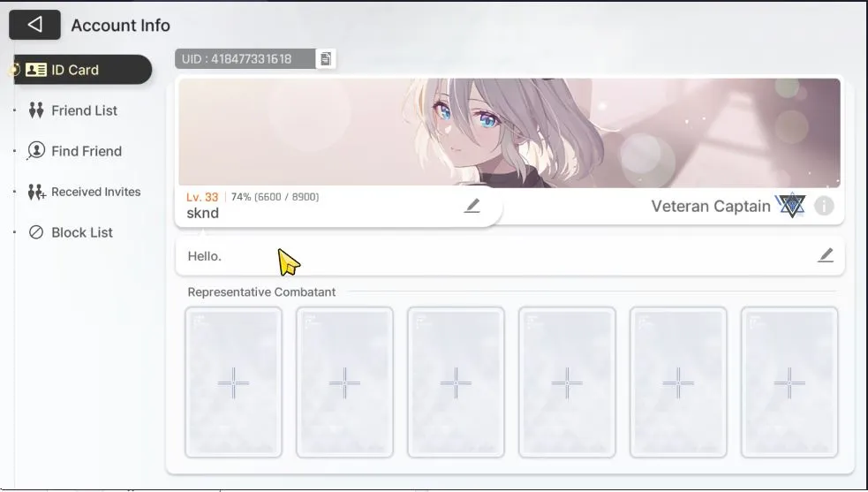Screen dimensions: 868x492
Task: Click the Veteran Captain star badge
Action: tap(790, 206)
